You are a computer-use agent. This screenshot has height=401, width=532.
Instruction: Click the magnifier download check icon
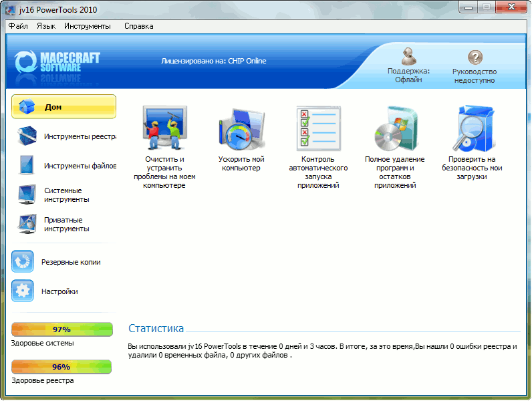pos(473,128)
